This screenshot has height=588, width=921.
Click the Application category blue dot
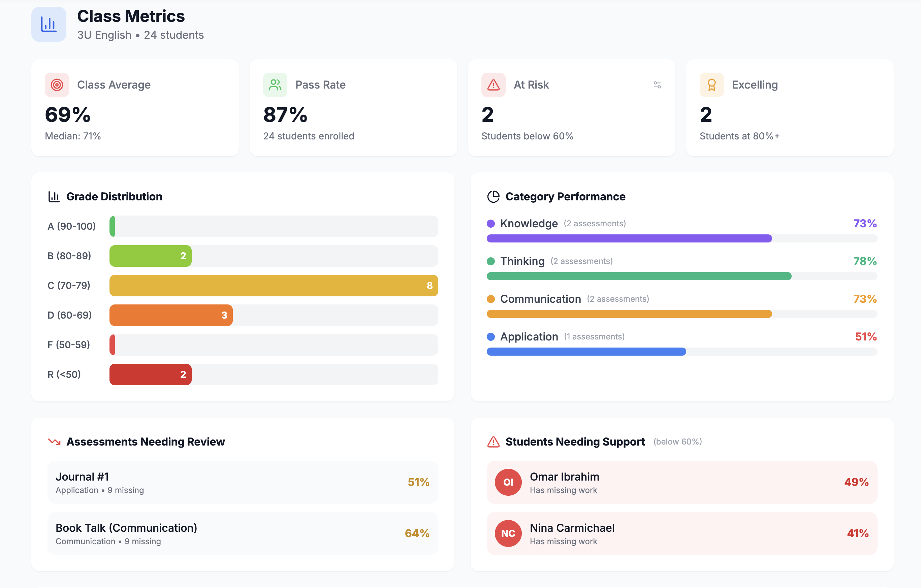pyautogui.click(x=491, y=337)
